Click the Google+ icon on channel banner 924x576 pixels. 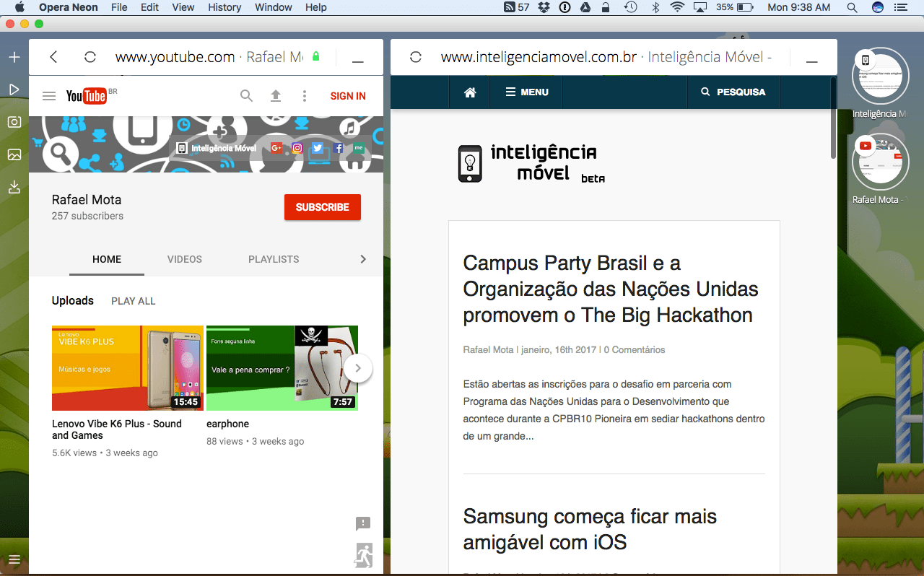[x=276, y=148]
